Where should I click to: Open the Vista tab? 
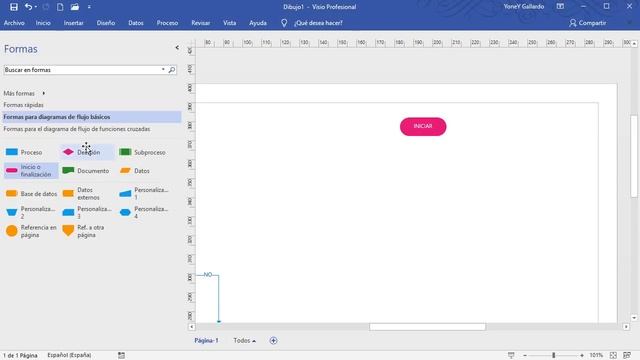pos(229,23)
